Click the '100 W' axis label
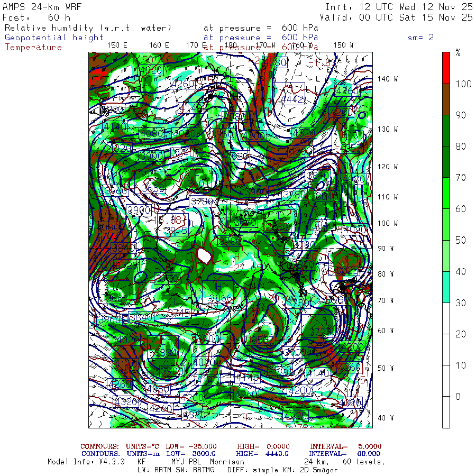The width and height of the screenshot is (476, 476). tap(387, 223)
